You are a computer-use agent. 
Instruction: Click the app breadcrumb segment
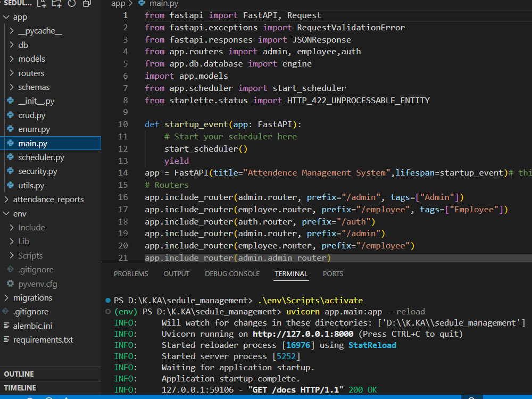(118, 4)
